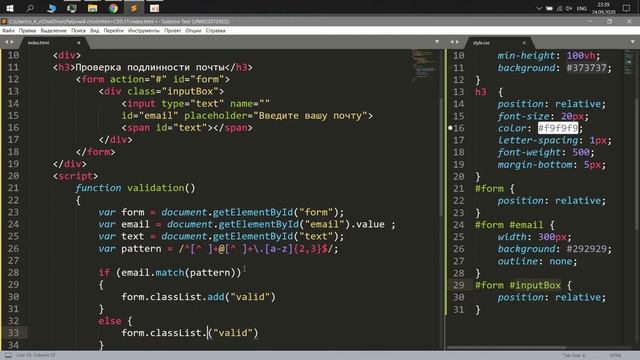Click left tab-scroll arrow in style.css pane
Viewport: 640px width, 360px height.
[452, 42]
